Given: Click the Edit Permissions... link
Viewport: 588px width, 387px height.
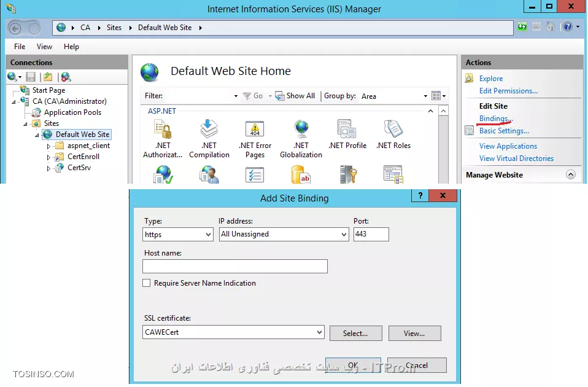Looking at the screenshot, I should pyautogui.click(x=508, y=90).
